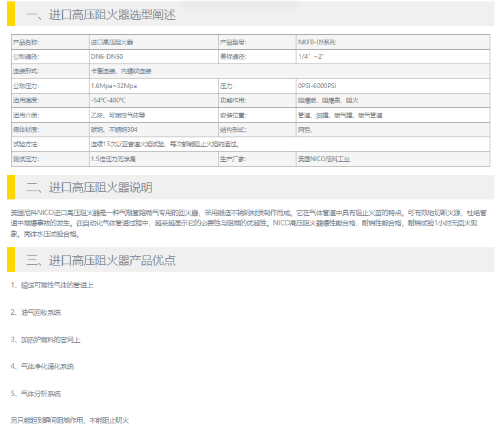Select the -54℃-480℃ temperature cell
Viewport: 504px width, 435px height.
(109, 100)
